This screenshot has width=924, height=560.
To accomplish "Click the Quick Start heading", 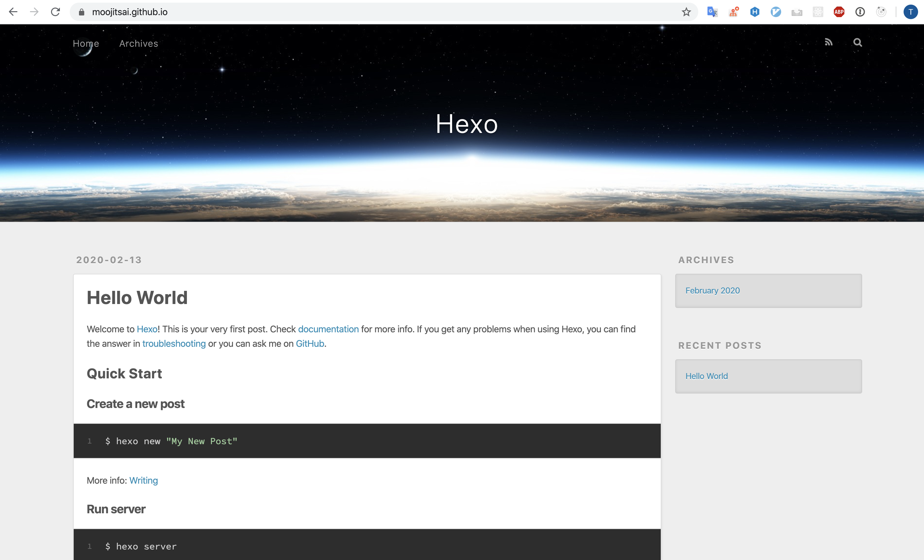I will click(124, 373).
